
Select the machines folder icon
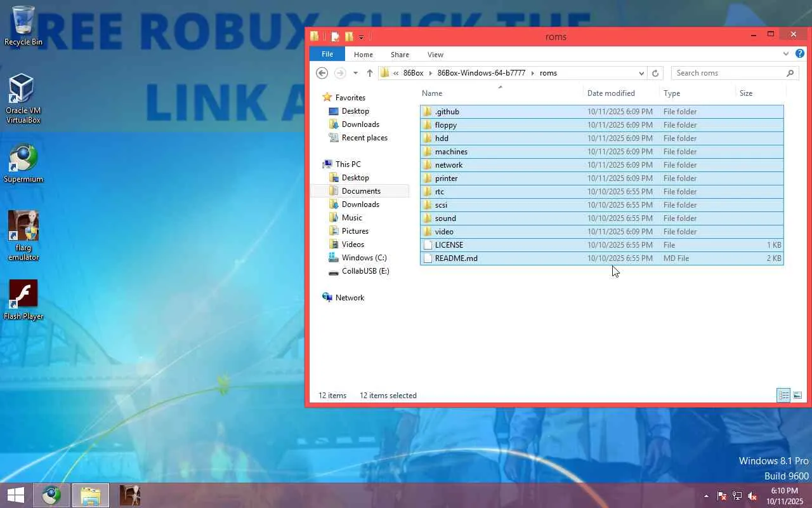pos(428,152)
